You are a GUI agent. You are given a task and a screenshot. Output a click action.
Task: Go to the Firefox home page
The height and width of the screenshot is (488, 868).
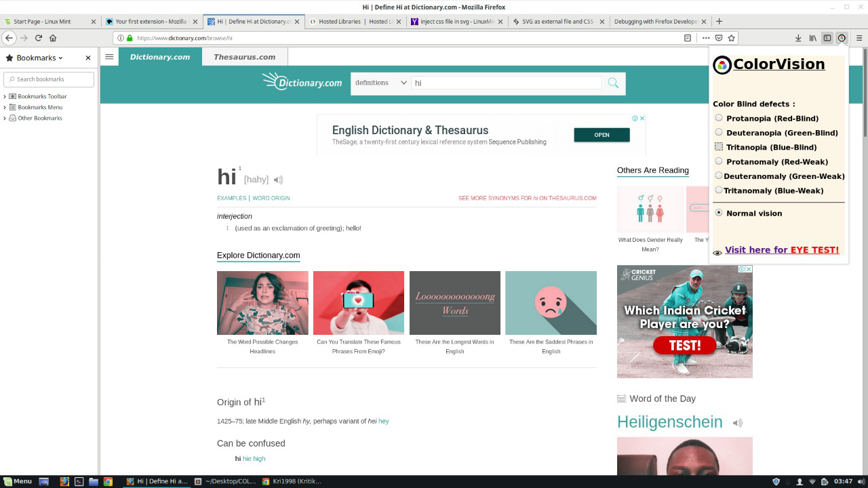pos(53,38)
